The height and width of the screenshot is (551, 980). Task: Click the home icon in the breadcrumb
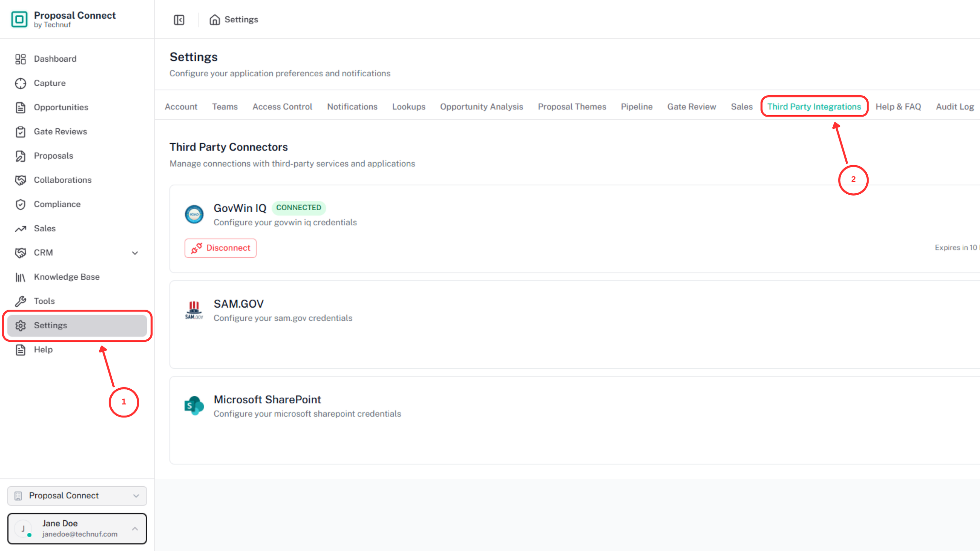click(215, 20)
